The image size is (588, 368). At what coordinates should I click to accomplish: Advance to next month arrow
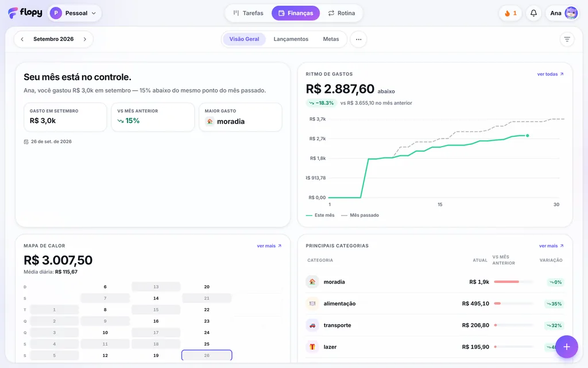pos(85,39)
